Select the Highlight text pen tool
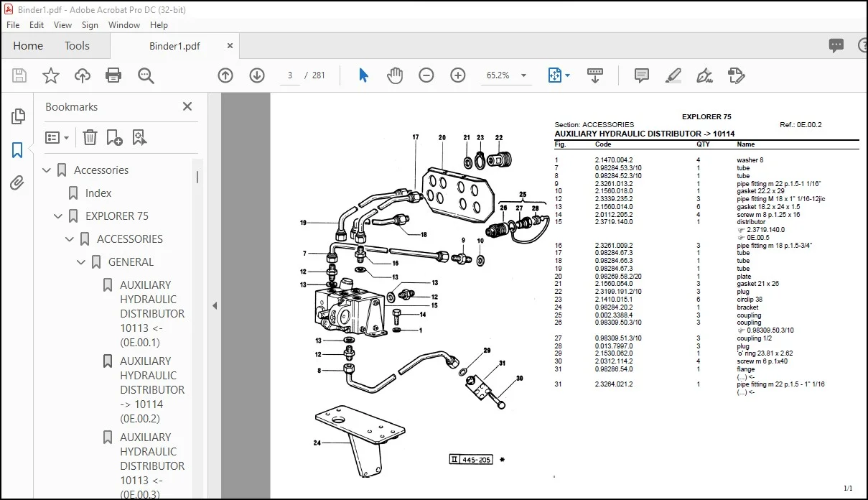This screenshot has width=868, height=500. click(673, 75)
